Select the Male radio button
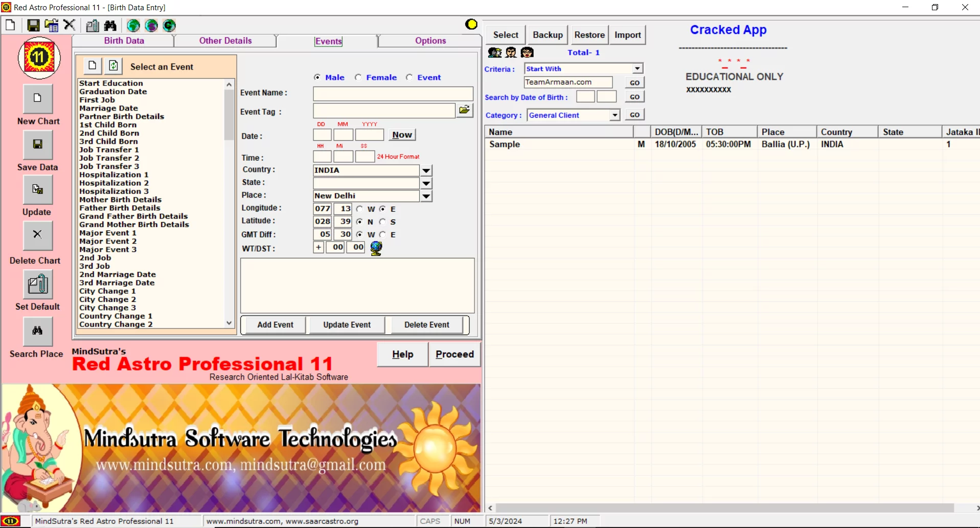Screen dimensions: 980x528 (317, 77)
